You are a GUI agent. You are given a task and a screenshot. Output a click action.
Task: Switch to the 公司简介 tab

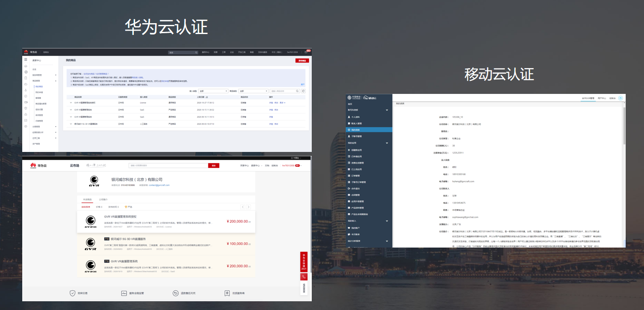(104, 199)
